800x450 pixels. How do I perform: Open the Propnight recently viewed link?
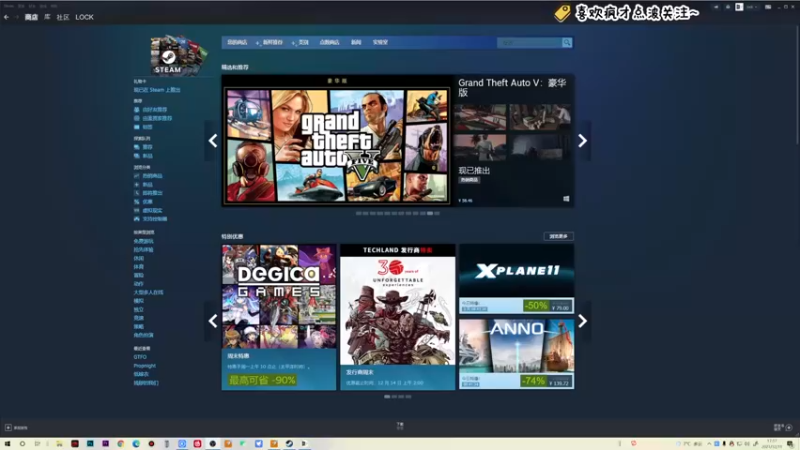[144, 366]
